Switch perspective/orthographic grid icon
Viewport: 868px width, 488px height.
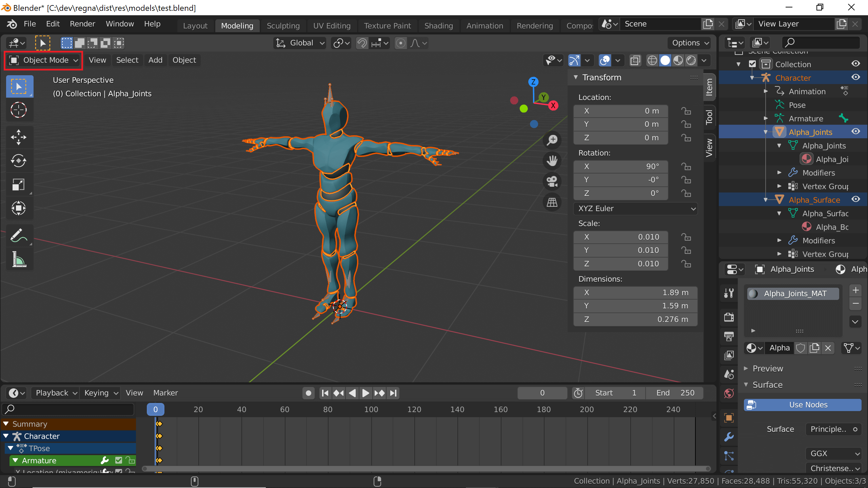pyautogui.click(x=552, y=202)
